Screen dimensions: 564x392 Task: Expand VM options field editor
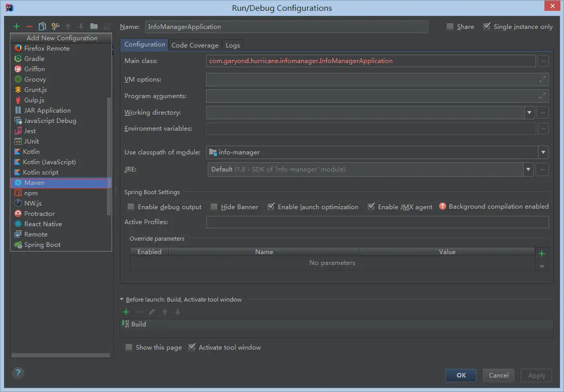pyautogui.click(x=542, y=79)
